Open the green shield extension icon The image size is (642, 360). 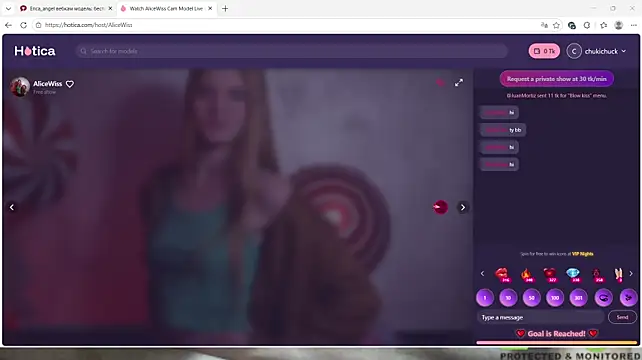pos(572,25)
